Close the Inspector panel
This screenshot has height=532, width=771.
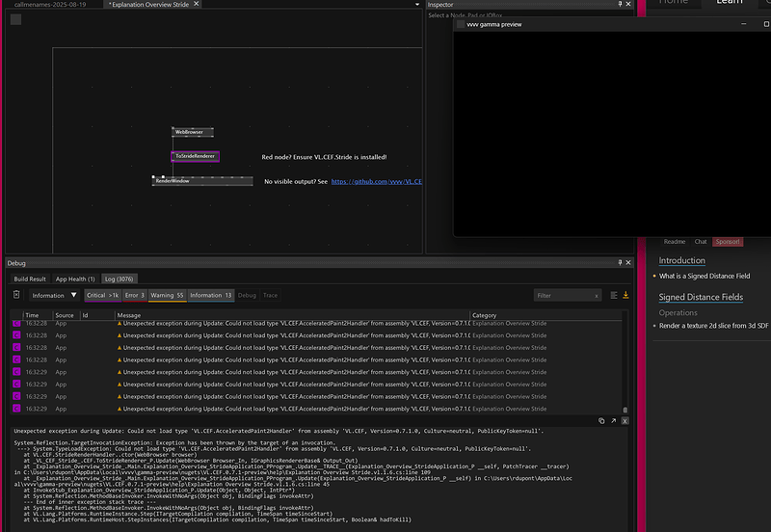[x=628, y=4]
